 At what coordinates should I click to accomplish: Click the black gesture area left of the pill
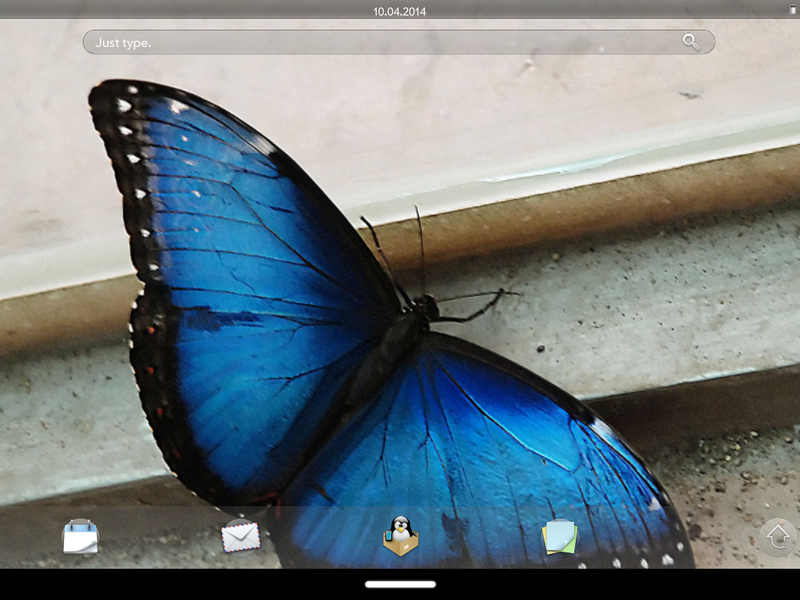pos(180,584)
